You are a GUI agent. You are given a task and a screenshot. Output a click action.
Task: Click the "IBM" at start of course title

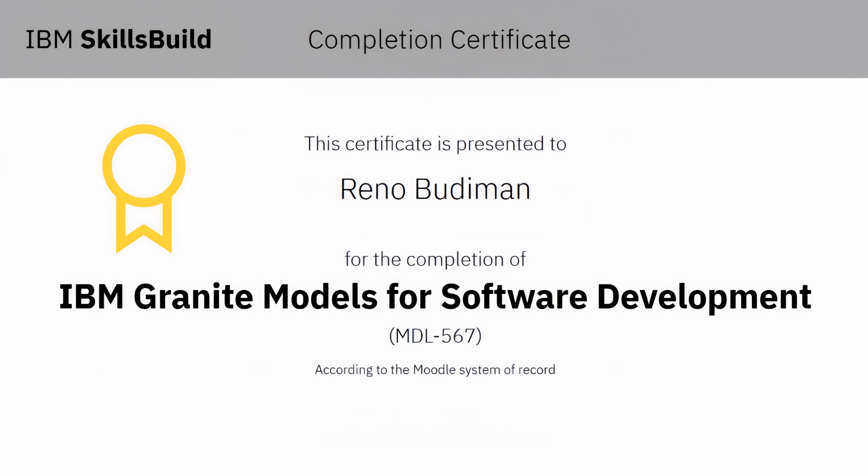pos(91,297)
